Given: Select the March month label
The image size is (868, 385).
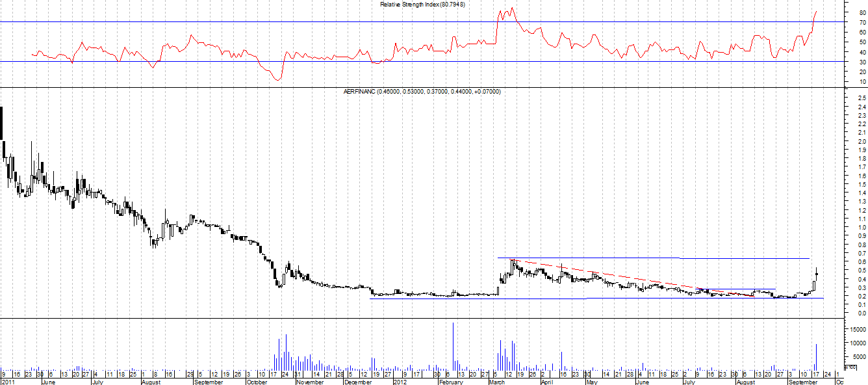Looking at the screenshot, I should (496, 382).
